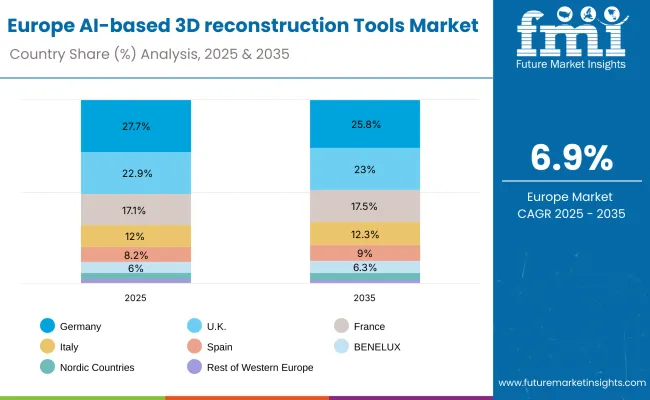The height and width of the screenshot is (400, 650).
Task: Select the 25.8% Germany segment in 2035 bar
Action: [x=365, y=124]
